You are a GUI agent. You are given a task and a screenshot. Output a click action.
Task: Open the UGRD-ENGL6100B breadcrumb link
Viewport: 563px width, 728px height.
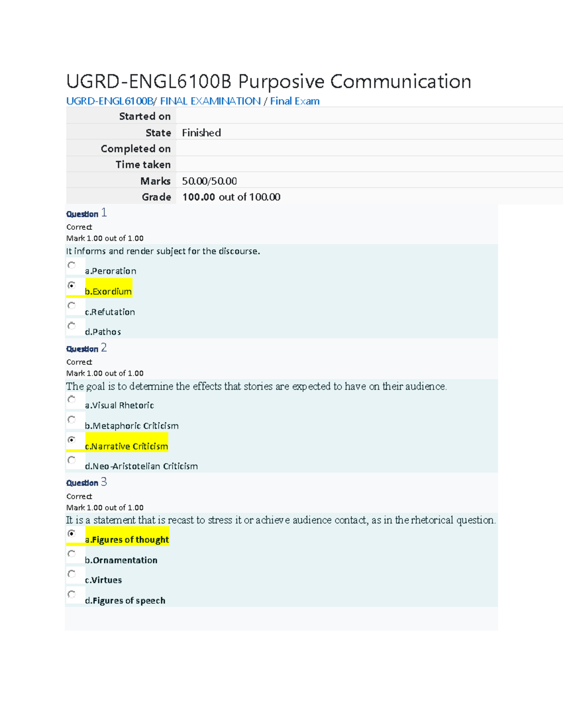click(x=110, y=101)
